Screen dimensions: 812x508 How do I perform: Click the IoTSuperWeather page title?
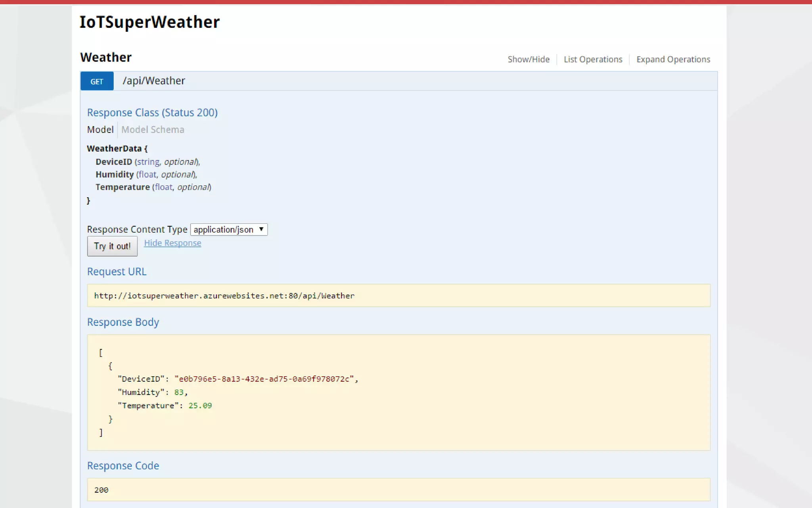click(149, 22)
